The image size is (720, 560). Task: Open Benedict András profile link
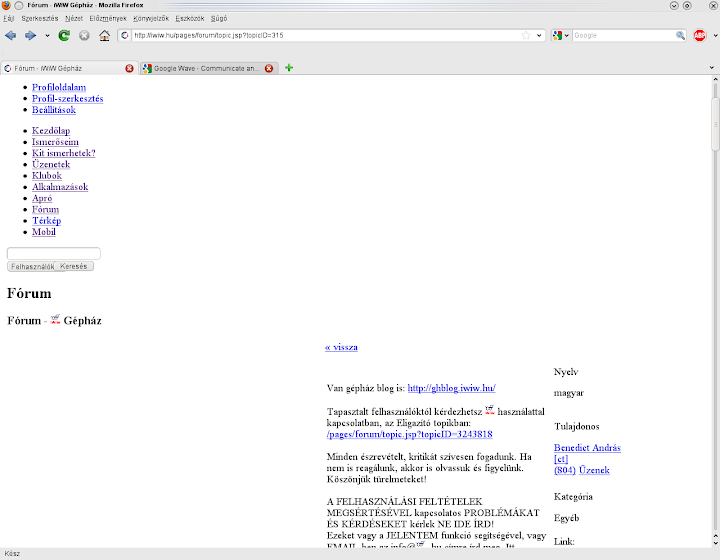587,448
